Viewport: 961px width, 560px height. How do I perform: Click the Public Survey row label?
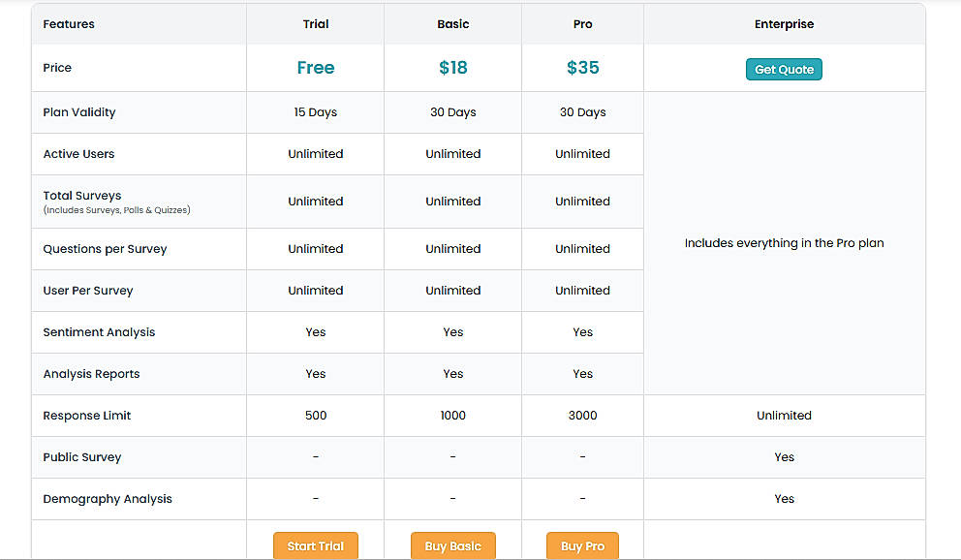(x=82, y=457)
